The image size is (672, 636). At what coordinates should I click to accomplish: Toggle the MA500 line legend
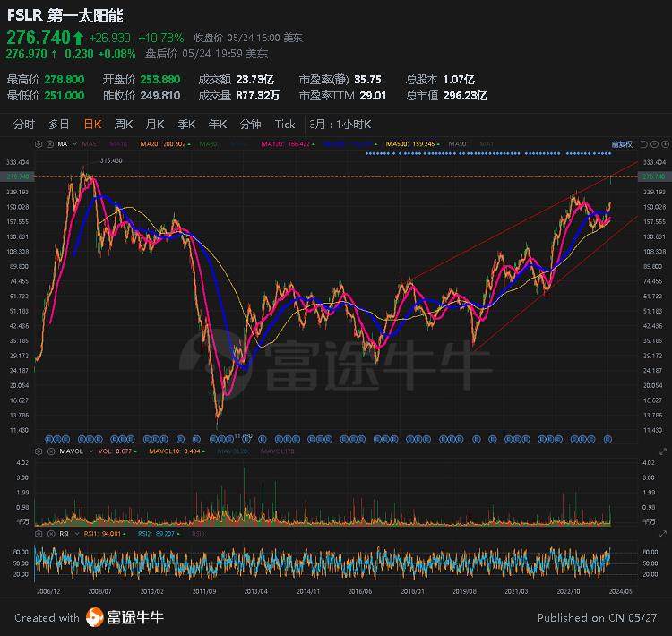(412, 144)
